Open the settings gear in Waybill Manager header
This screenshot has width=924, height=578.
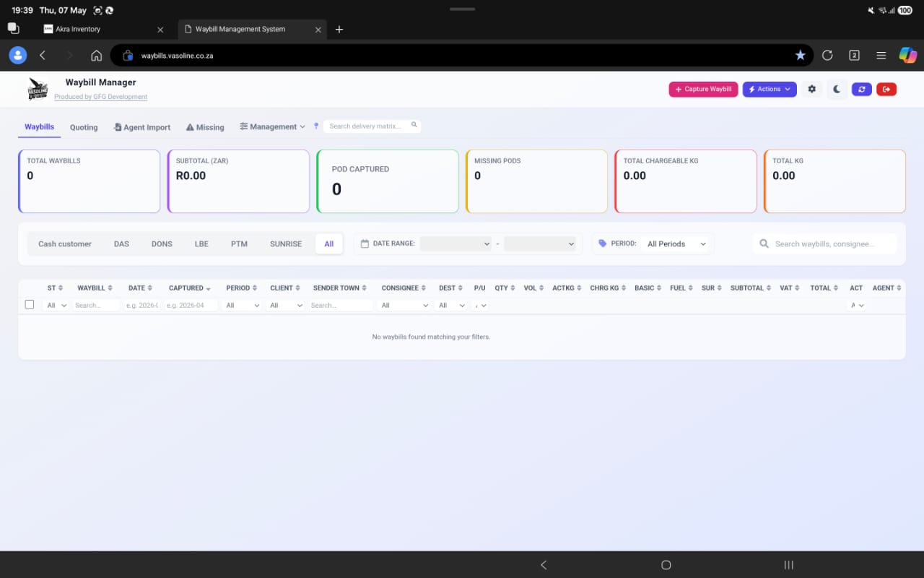[x=812, y=89]
